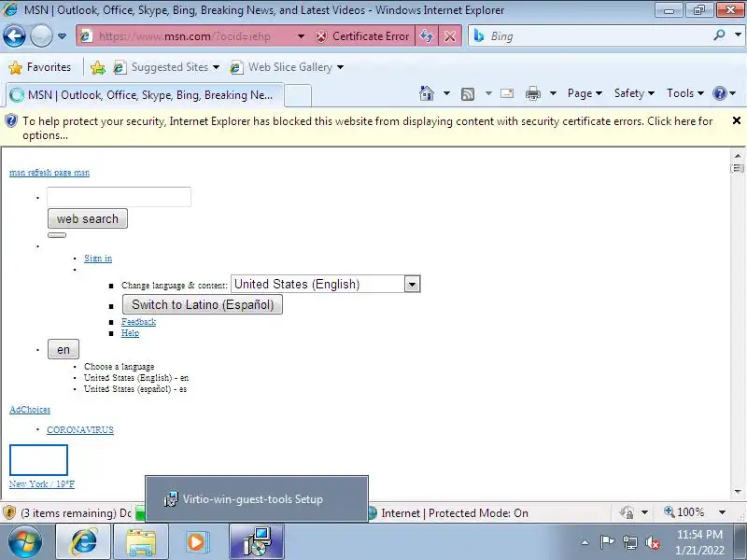Click the msn refresh page msn link

pos(49,173)
